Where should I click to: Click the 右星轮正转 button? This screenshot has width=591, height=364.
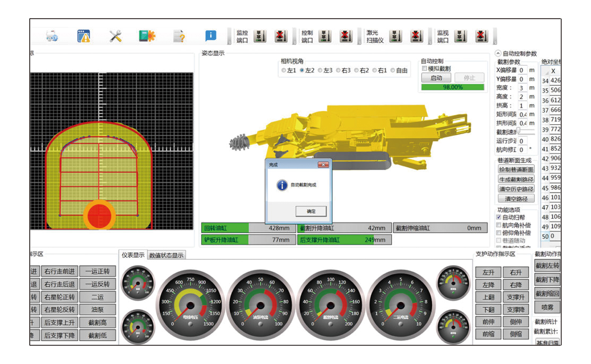tap(59, 297)
